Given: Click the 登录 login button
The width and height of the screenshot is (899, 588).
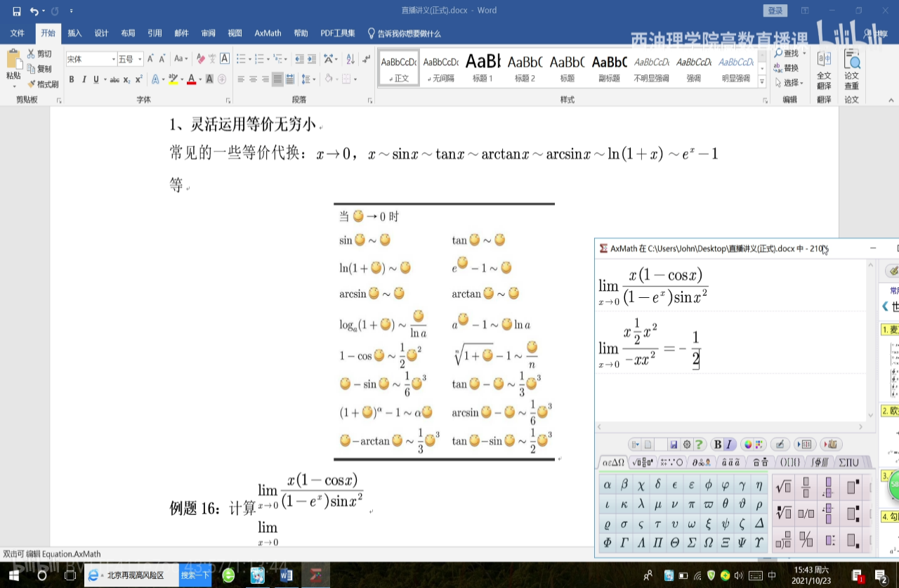Looking at the screenshot, I should coord(775,11).
